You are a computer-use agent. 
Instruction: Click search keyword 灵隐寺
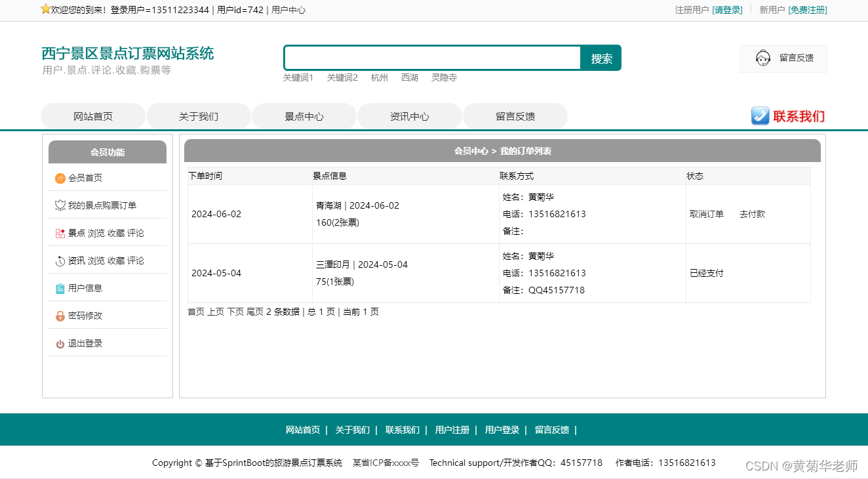click(444, 77)
